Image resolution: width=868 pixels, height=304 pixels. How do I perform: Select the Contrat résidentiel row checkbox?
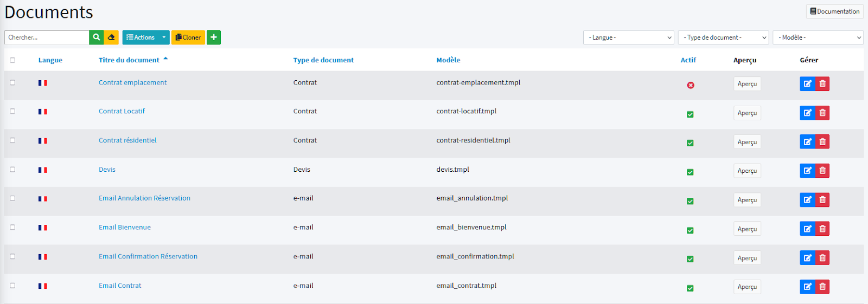(x=12, y=140)
